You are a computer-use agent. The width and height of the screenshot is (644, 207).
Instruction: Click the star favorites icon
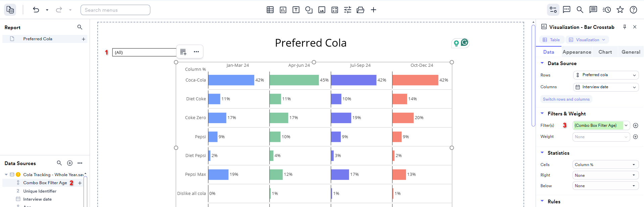click(620, 10)
